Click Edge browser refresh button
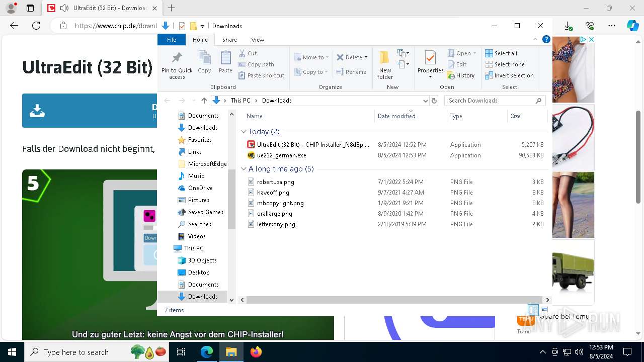This screenshot has width=644, height=362. pyautogui.click(x=36, y=26)
